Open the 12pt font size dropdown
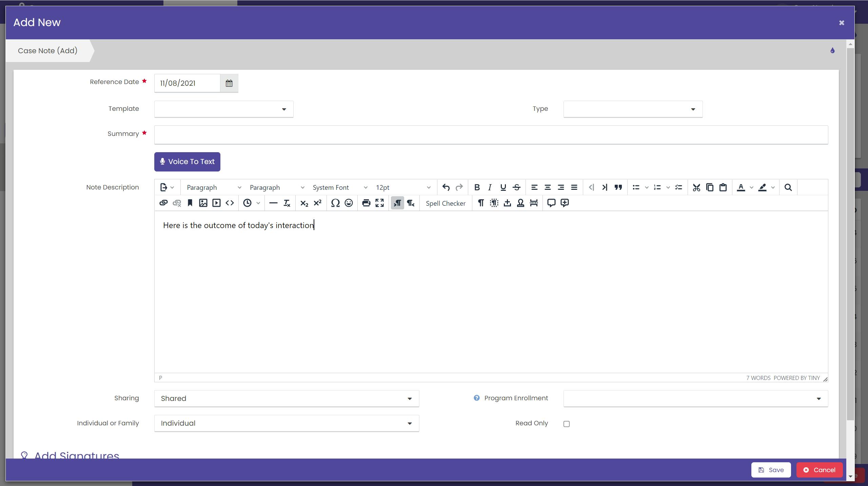The height and width of the screenshot is (486, 868). click(x=403, y=187)
